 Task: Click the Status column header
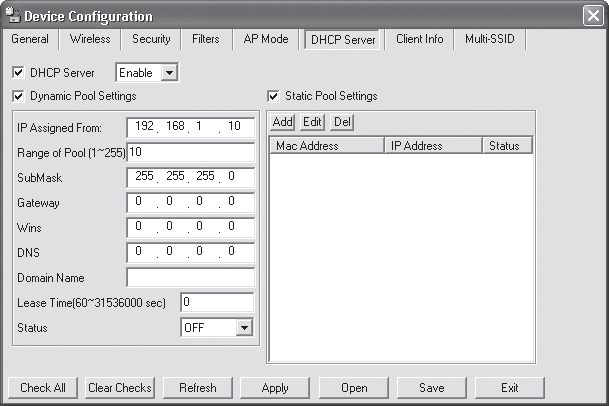(508, 146)
